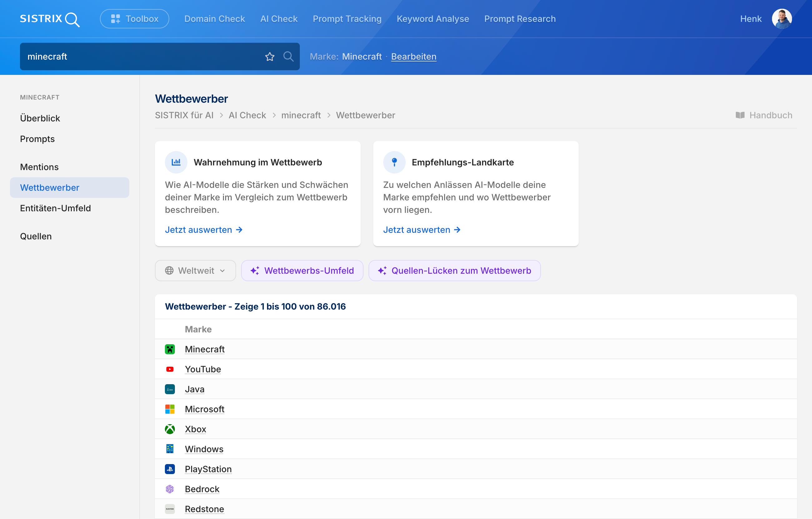Click the YouTube logo icon
This screenshot has height=519, width=812.
click(x=170, y=370)
